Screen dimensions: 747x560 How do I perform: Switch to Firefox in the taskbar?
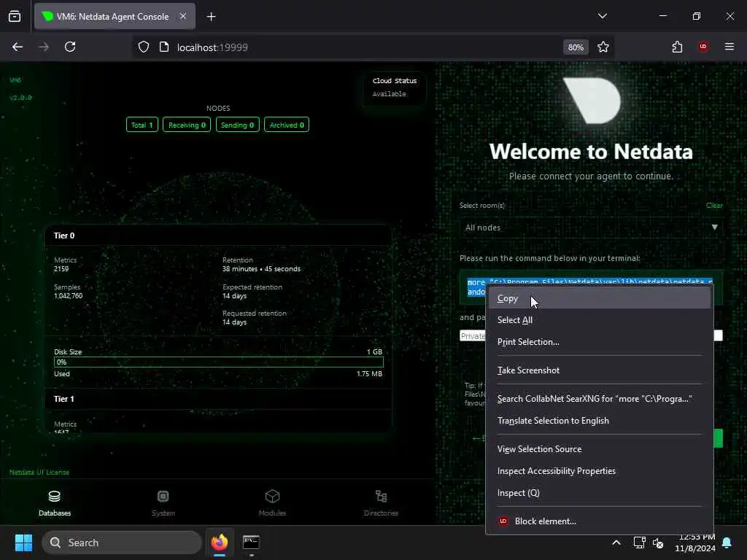219,542
